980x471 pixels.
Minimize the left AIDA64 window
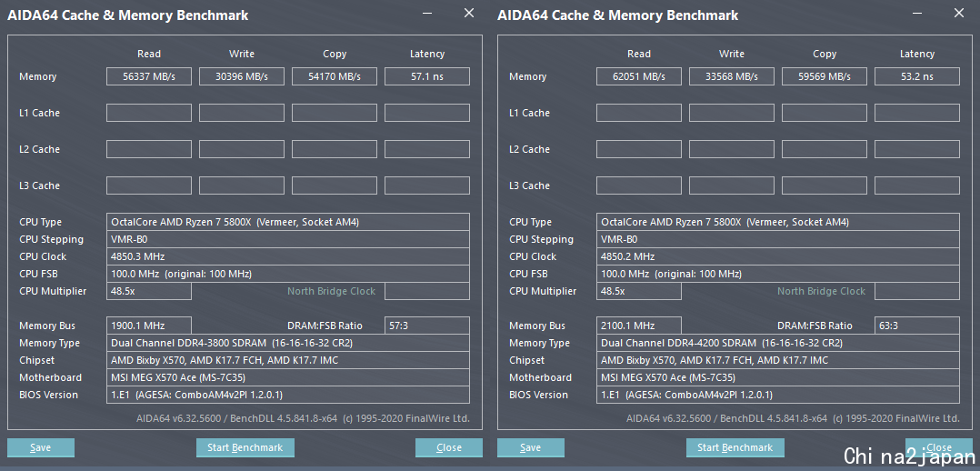427,13
